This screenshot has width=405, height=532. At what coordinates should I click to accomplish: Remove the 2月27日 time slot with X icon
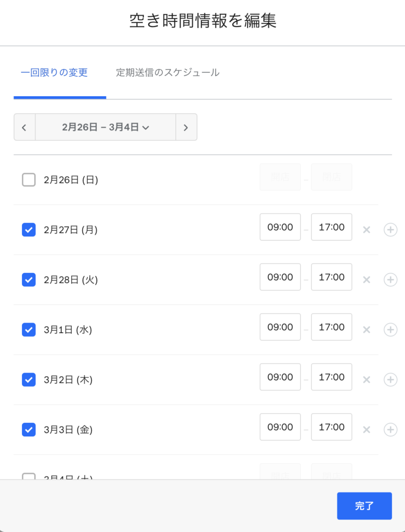pos(367,230)
